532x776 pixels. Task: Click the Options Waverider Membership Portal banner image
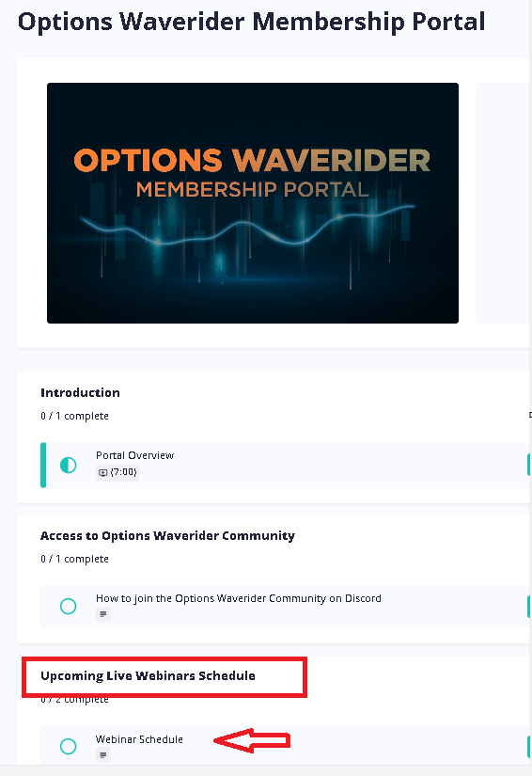[253, 203]
